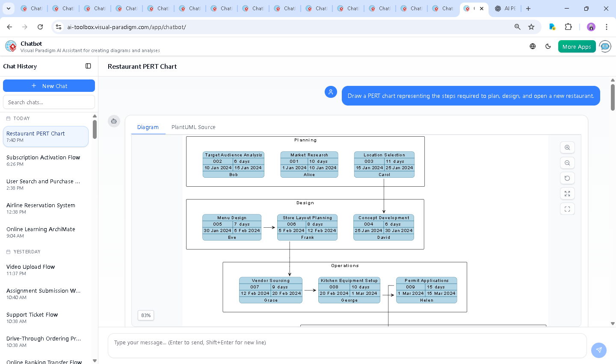Toggle dark mode with the moon icon
Screen dimensions: 616x364
(548, 46)
